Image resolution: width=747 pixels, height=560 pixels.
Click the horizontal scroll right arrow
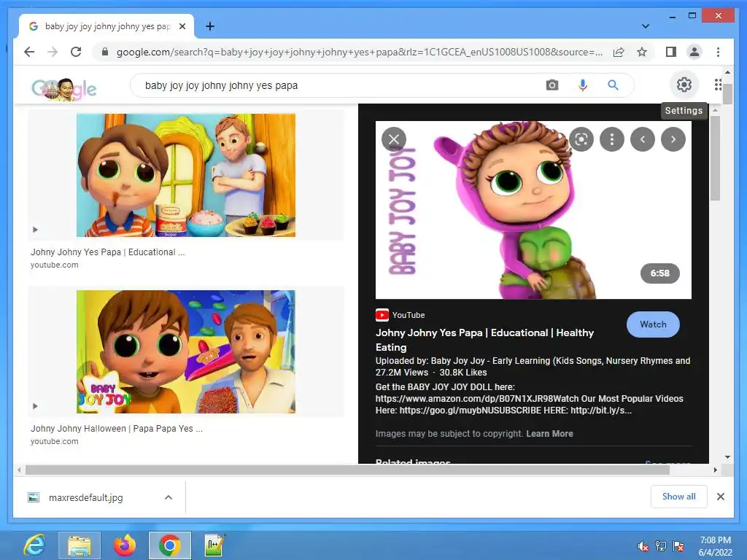[715, 470]
